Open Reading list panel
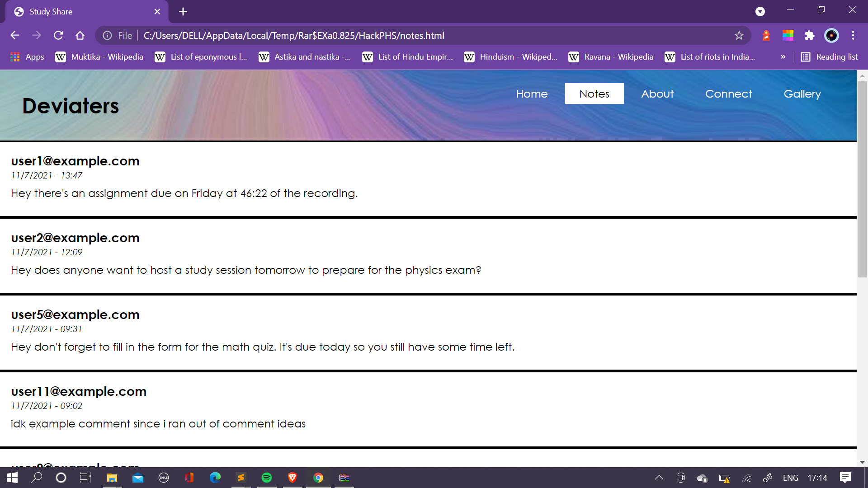 click(x=829, y=57)
